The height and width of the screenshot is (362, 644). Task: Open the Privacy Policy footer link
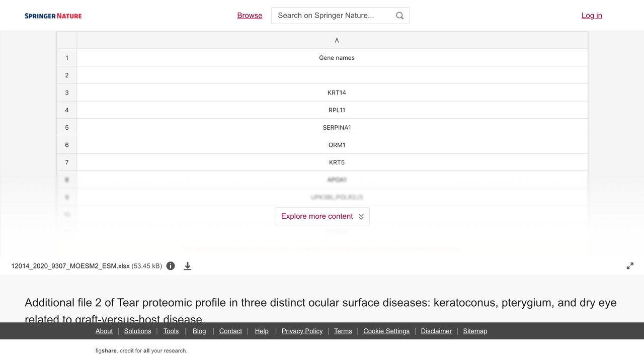coord(302,331)
